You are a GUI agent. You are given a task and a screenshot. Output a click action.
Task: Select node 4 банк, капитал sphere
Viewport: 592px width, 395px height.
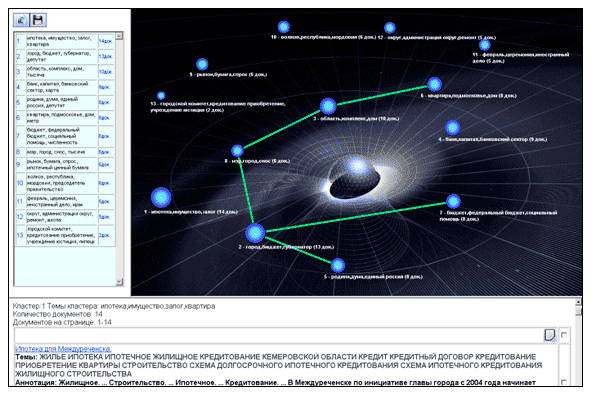[452, 128]
